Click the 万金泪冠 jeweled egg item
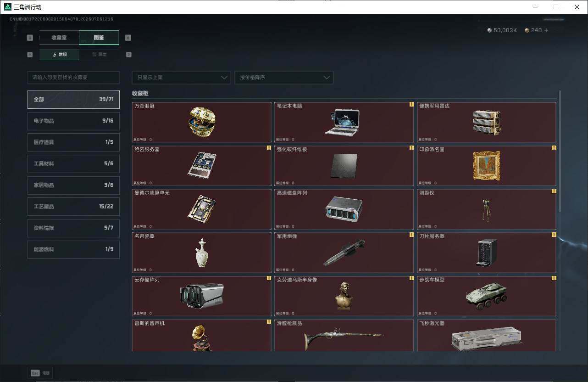588x382 pixels. 202,122
